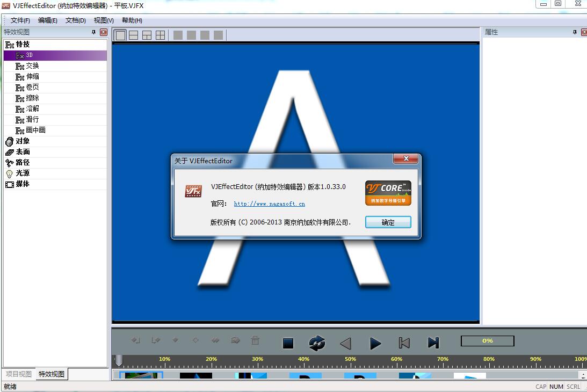The image size is (587, 392).
Task: Click the CAP status indicator
Action: click(x=541, y=387)
